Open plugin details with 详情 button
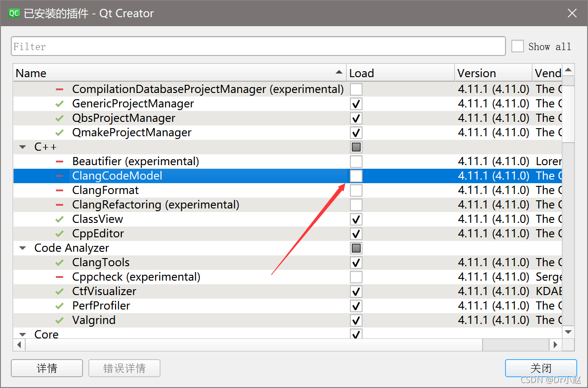This screenshot has height=388, width=588. 47,368
